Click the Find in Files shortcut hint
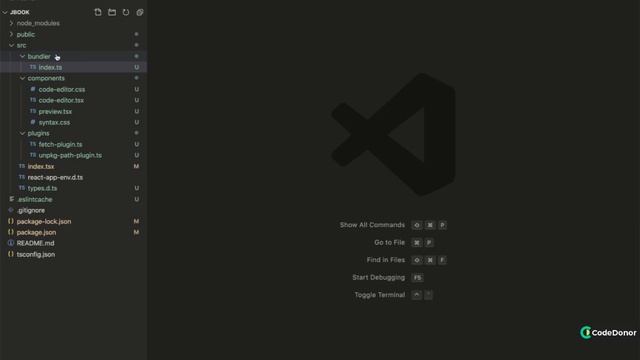Viewport: 640px width, 360px height. pos(386,260)
